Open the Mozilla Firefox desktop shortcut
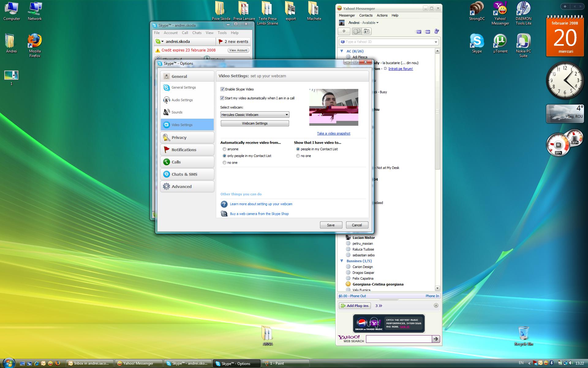 pyautogui.click(x=35, y=46)
